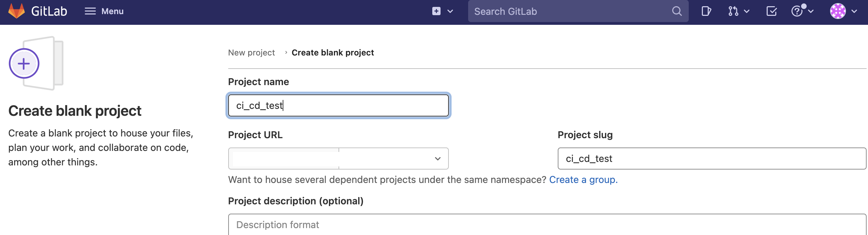Go to New project breadcrumb link
The height and width of the screenshot is (235, 868).
251,53
